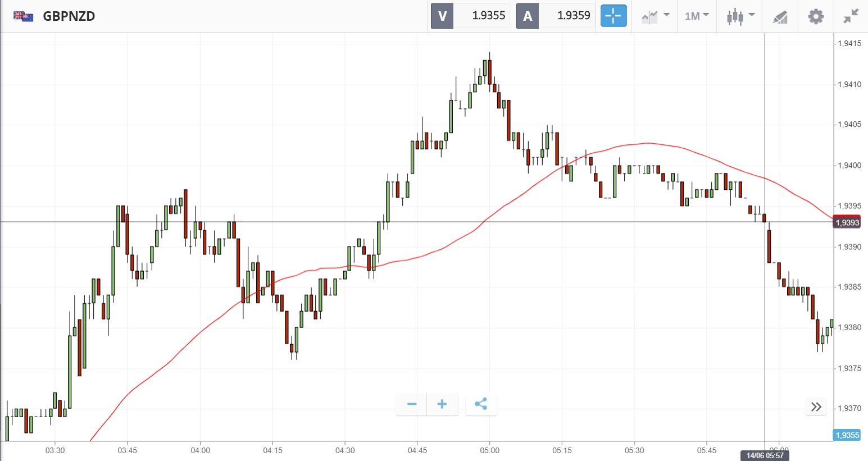The width and height of the screenshot is (868, 461).
Task: Zoom in using the plus button
Action: coord(442,404)
